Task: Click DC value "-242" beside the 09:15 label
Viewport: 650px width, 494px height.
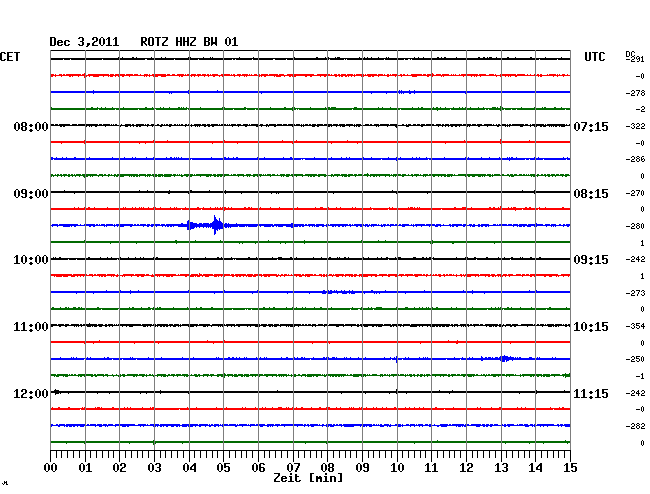Action: (x=635, y=259)
